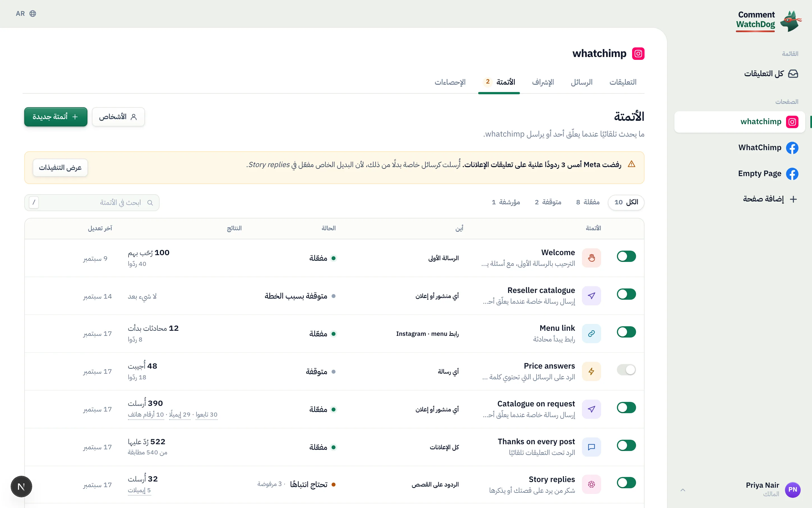This screenshot has width=812, height=508.
Task: Click the Welcome automation hand icon
Action: (591, 258)
